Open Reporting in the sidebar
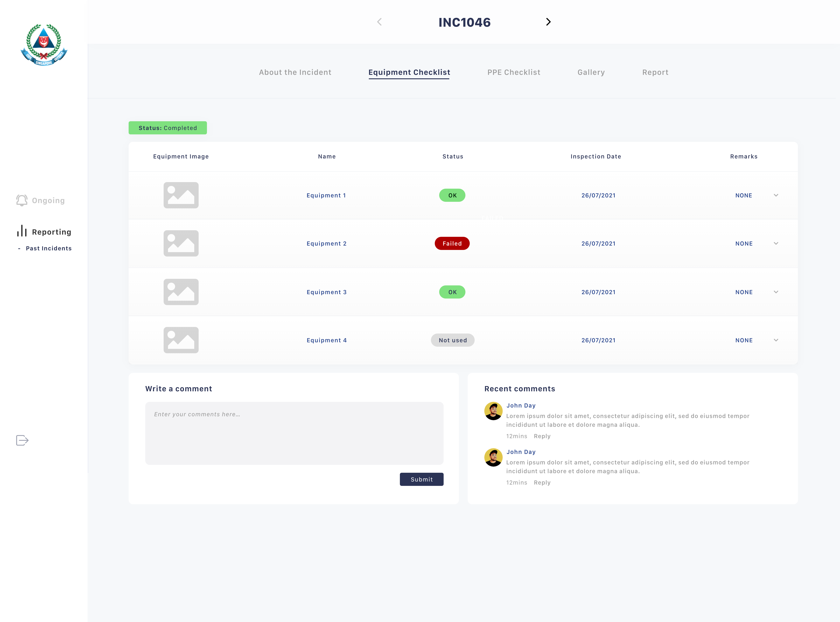Screen dimensions: 840x622 [x=52, y=232]
